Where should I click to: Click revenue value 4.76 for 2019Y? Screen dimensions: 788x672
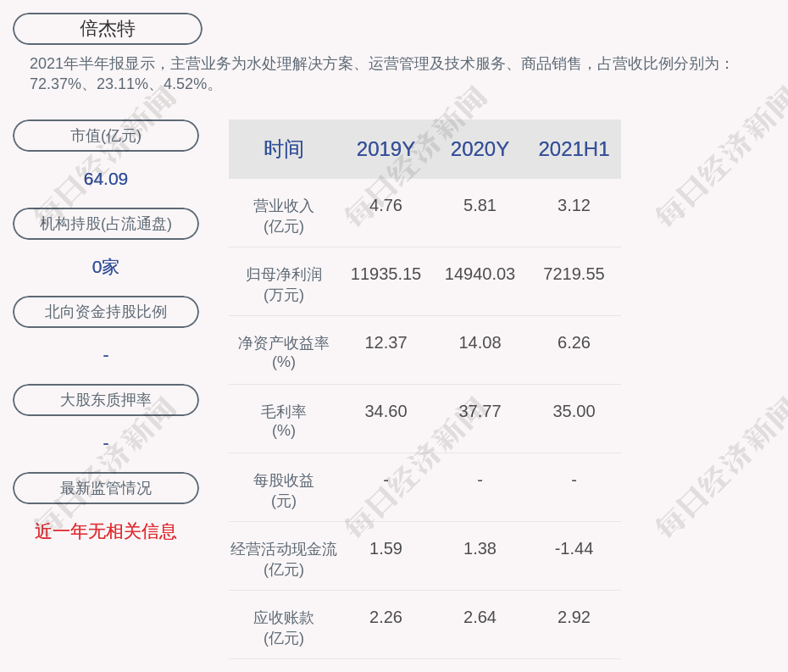[x=386, y=206]
